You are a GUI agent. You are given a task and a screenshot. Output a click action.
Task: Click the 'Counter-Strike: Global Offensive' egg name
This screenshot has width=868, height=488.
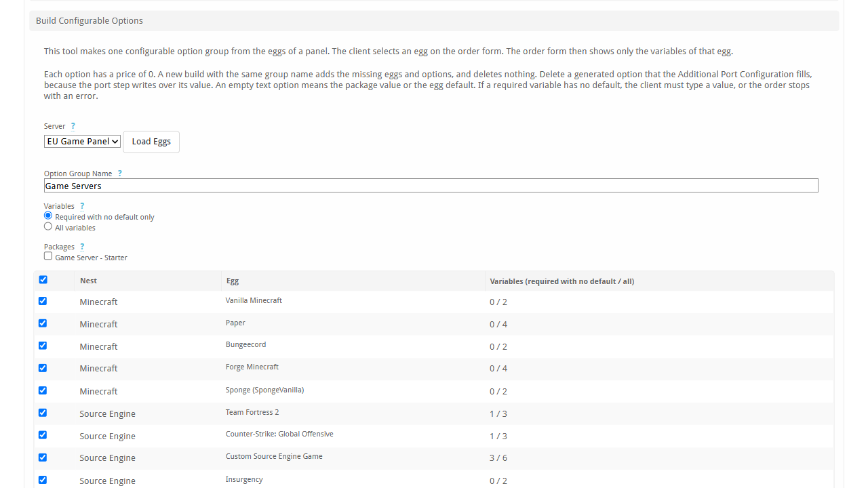coord(279,434)
